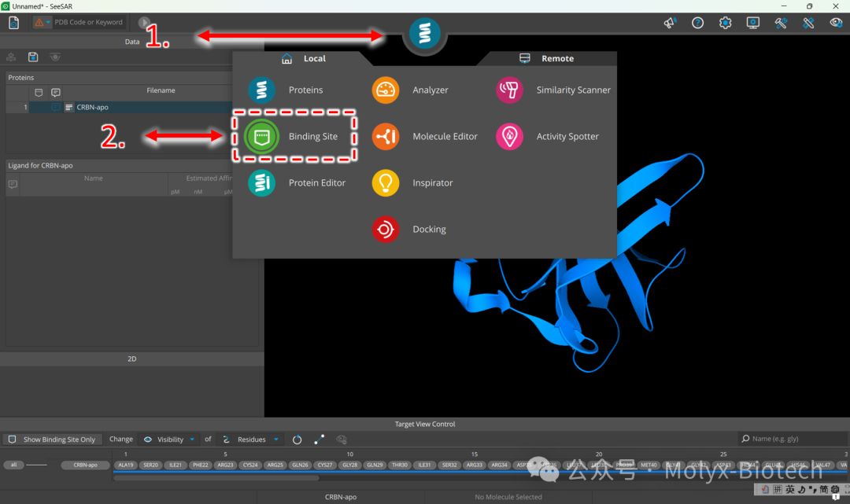The width and height of the screenshot is (850, 504).
Task: Select residue GLN26 chip
Action: (300, 465)
